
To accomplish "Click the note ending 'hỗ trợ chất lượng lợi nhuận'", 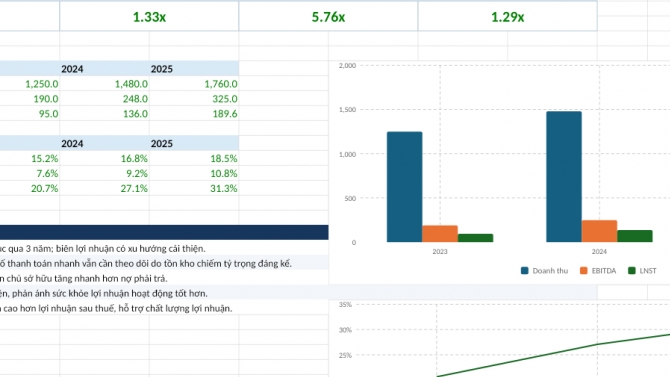I will point(116,308).
